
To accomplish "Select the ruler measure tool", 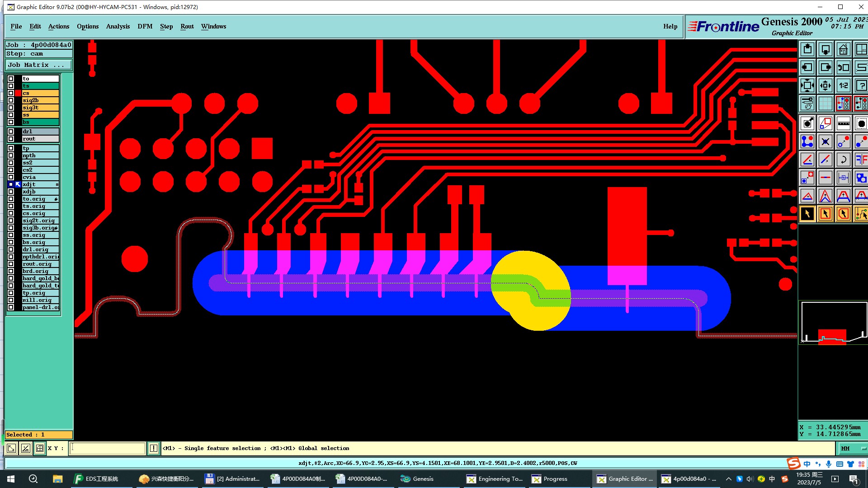I will coord(843,123).
